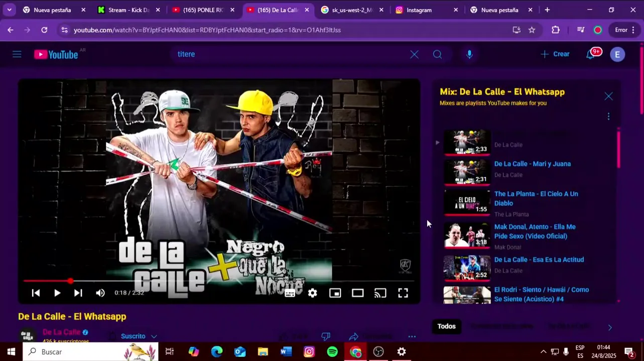Play the video
The image size is (644, 361).
click(57, 293)
